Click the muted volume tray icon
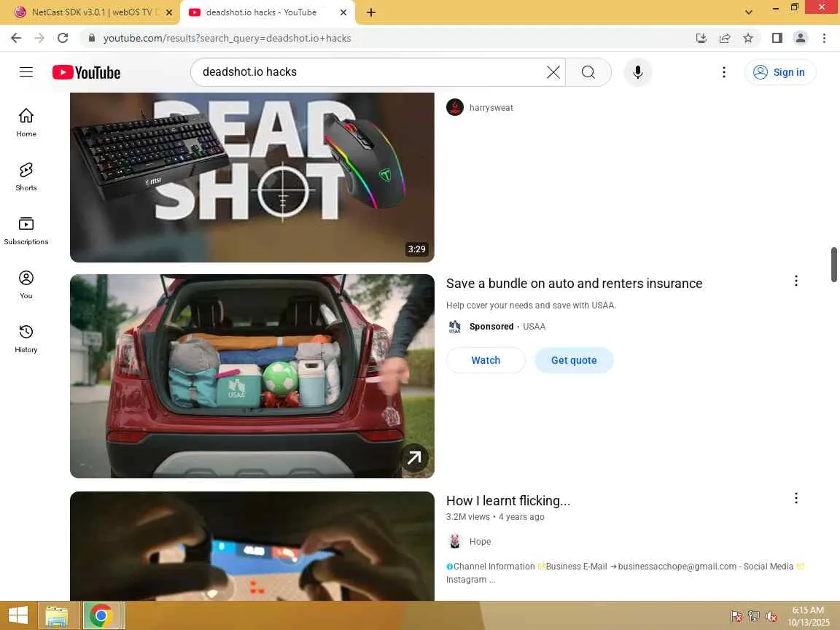The width and height of the screenshot is (840, 630). pos(771,616)
